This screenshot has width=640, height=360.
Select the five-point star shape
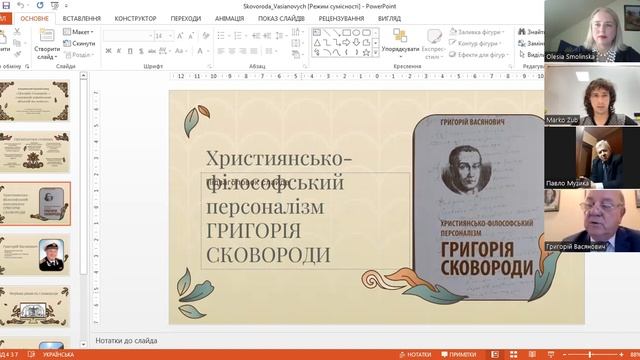click(366, 52)
